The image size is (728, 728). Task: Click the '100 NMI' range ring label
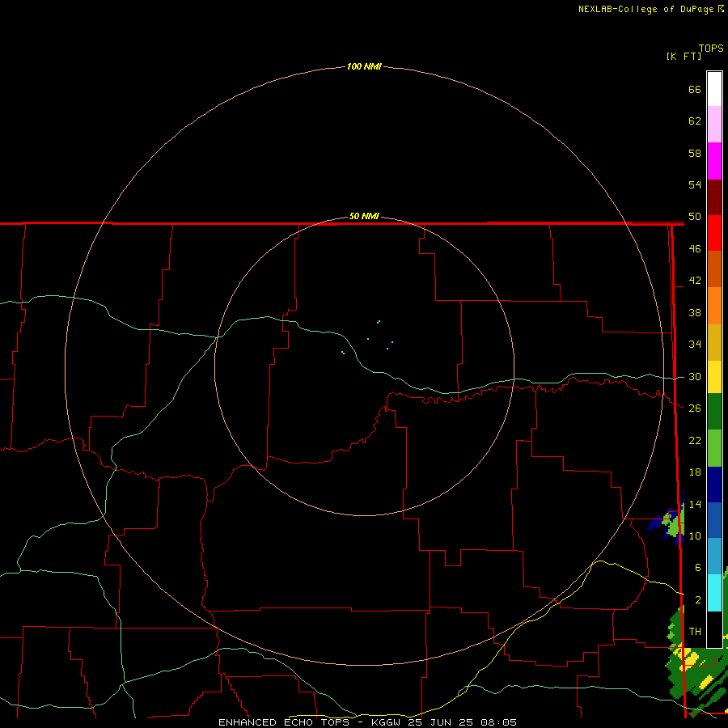point(364,66)
